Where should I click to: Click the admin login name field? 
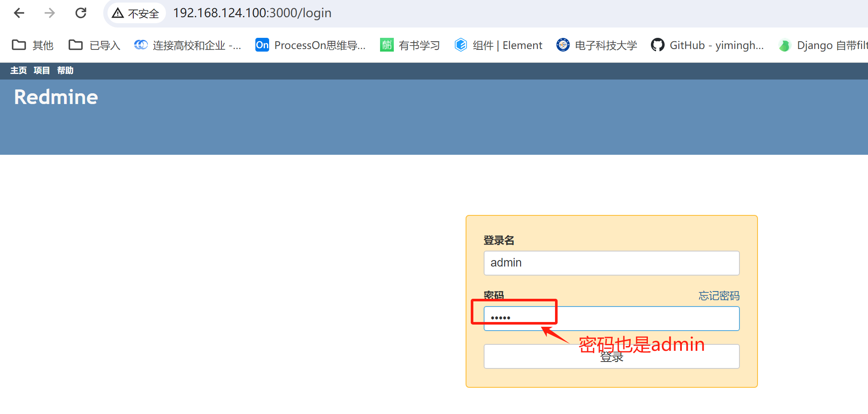[x=611, y=263]
